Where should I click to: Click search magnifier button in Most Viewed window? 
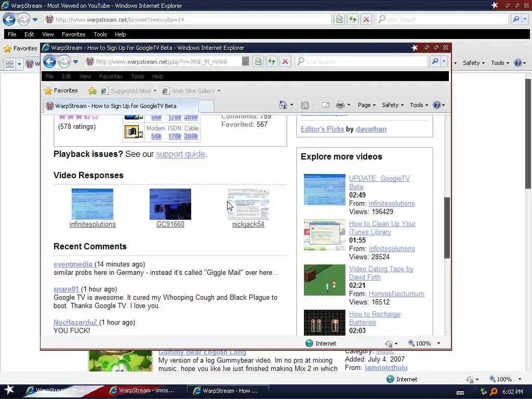point(516,19)
